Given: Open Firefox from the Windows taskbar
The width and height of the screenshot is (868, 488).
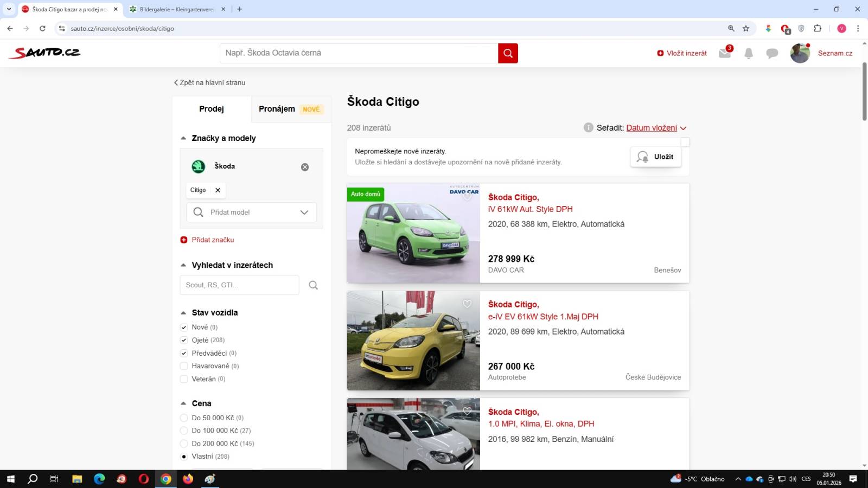Looking at the screenshot, I should (188, 479).
